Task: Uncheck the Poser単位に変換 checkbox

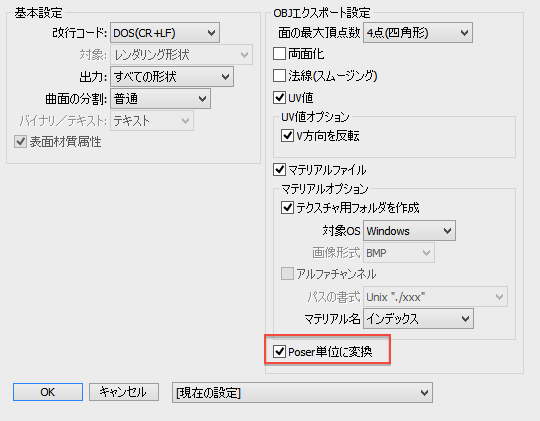Action: 279,352
